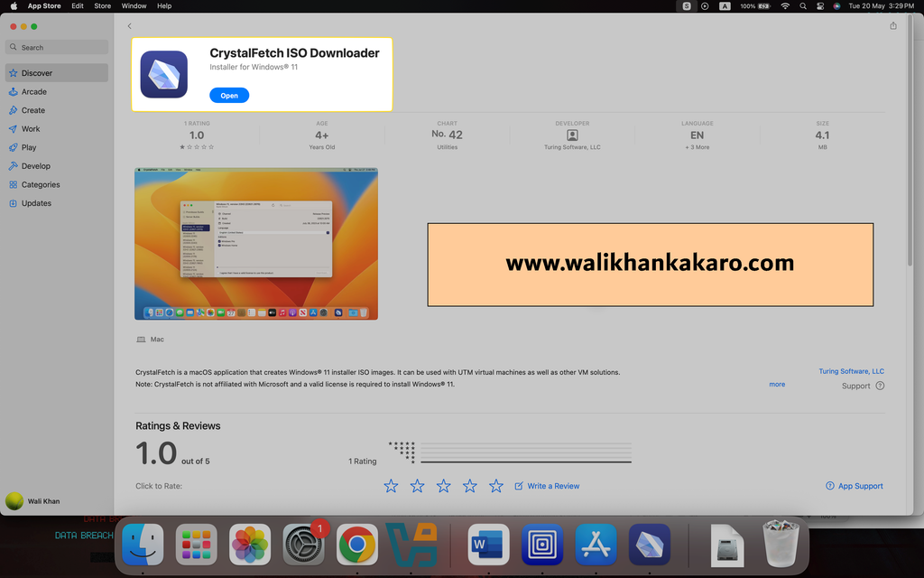Open the Trash in the Dock
Image resolution: width=924 pixels, height=578 pixels.
[781, 543]
